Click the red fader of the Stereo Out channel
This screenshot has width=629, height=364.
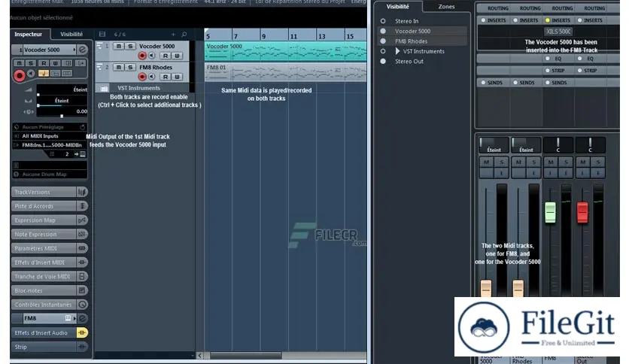(x=582, y=213)
